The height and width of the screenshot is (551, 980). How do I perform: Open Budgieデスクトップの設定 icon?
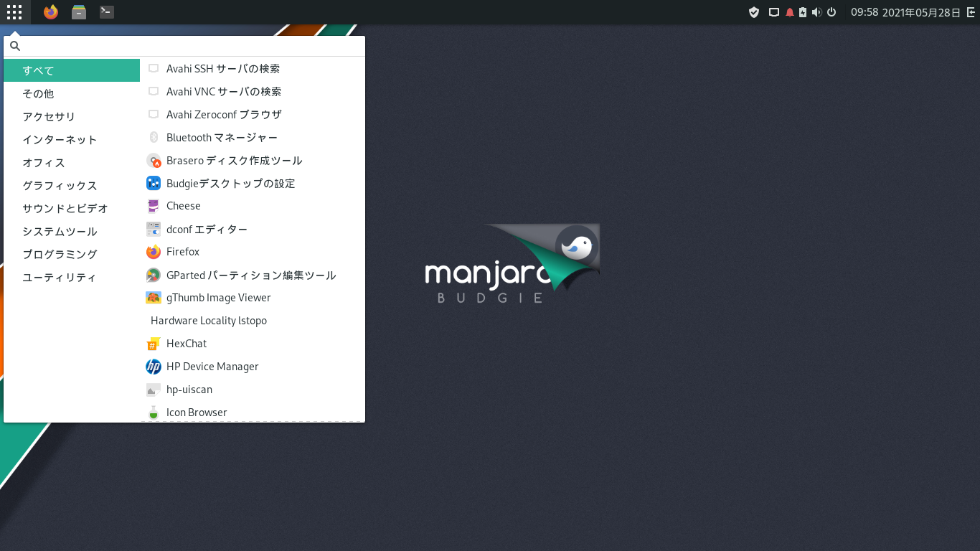pos(154,183)
